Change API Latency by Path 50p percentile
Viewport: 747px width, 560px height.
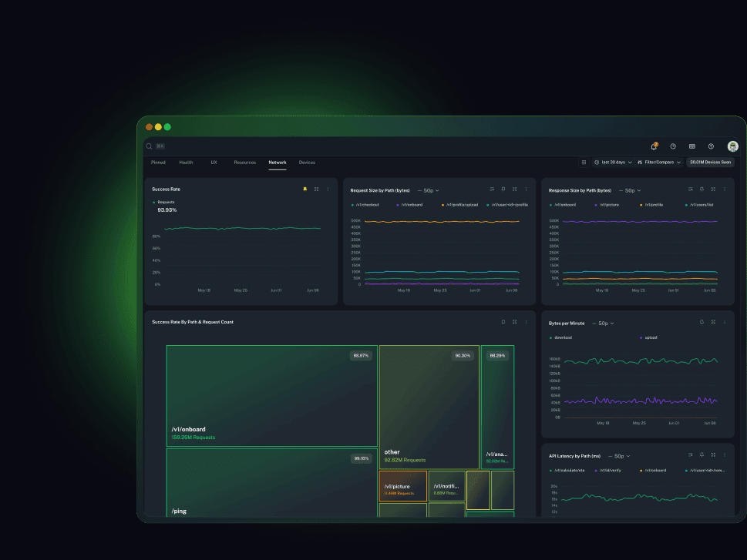pyautogui.click(x=619, y=456)
